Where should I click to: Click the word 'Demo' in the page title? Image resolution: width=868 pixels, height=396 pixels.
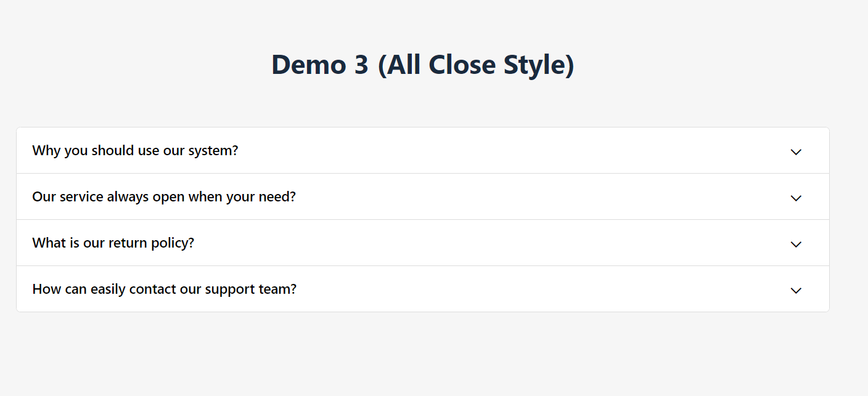click(309, 65)
